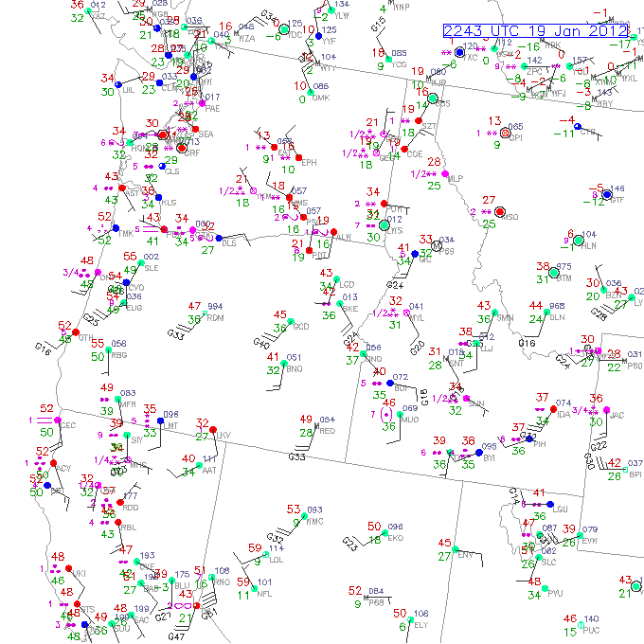This screenshot has width=644, height=644.
Task: Click the 'UIL' station label
Action: click(129, 90)
